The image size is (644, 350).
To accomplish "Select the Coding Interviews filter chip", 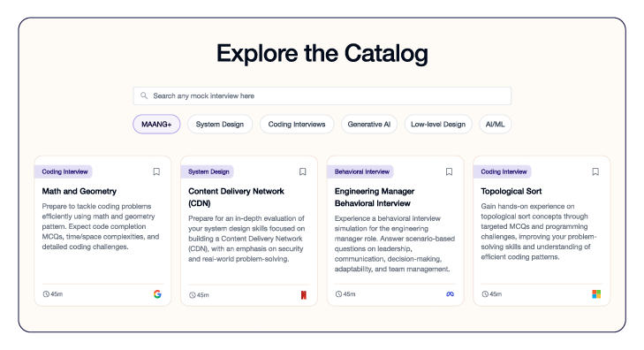I will coord(297,124).
